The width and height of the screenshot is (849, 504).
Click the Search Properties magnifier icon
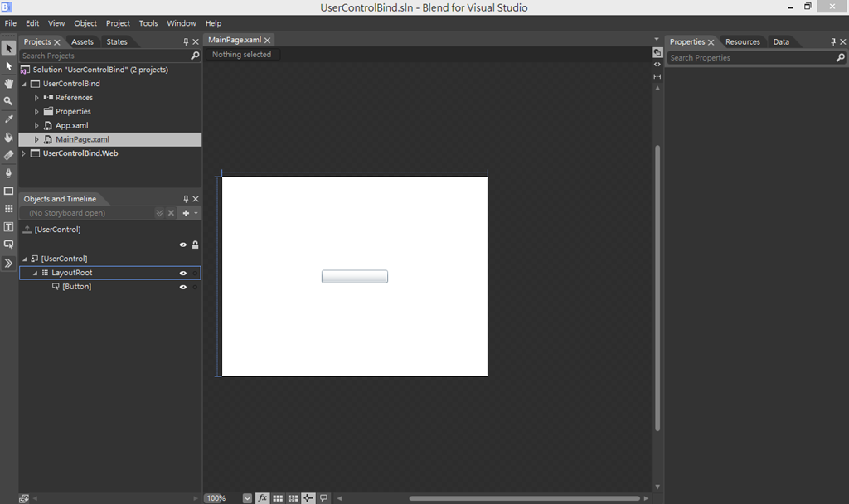pos(841,57)
